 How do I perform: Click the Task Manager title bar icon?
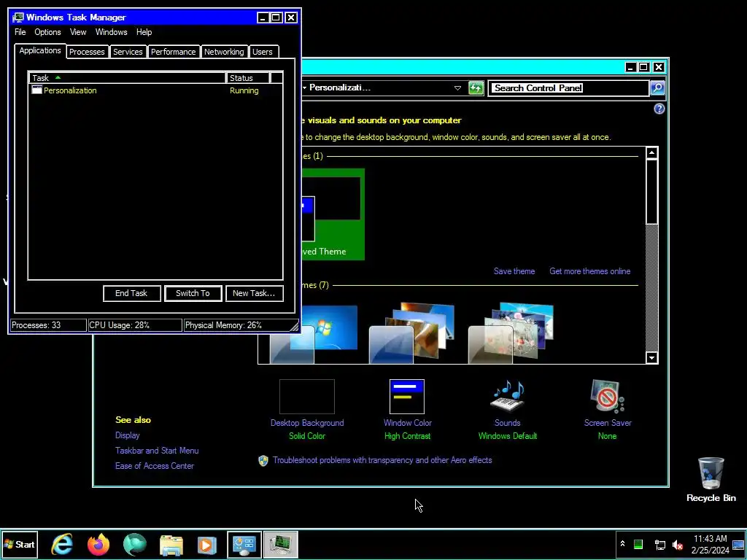pos(18,17)
